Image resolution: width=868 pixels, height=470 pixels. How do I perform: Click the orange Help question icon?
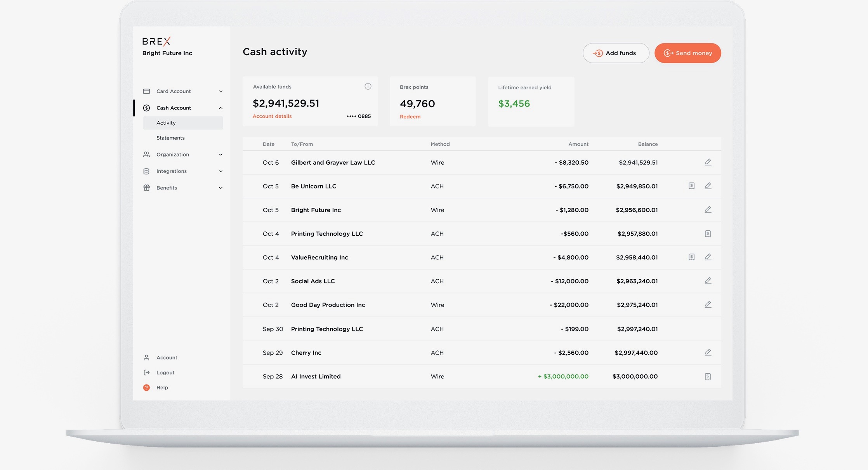click(146, 387)
